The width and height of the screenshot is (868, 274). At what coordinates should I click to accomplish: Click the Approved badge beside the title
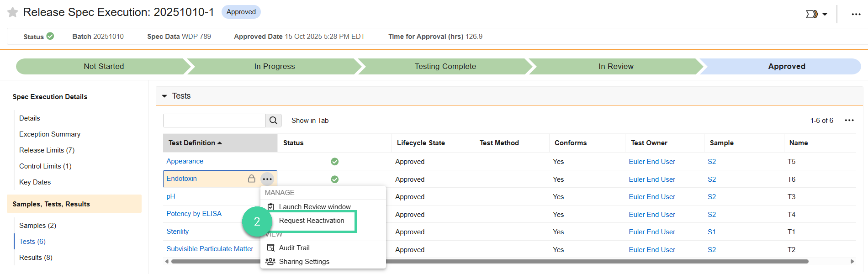(241, 12)
